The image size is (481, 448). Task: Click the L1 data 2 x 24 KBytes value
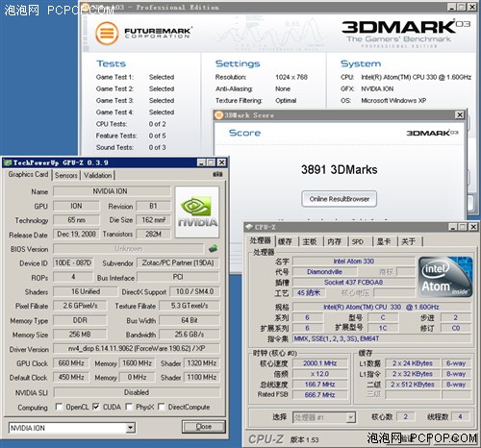tap(413, 363)
